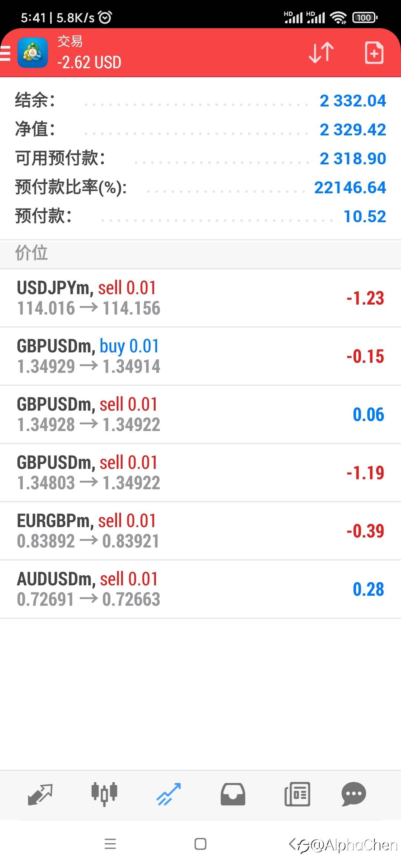Create a new order with plus icon

pyautogui.click(x=374, y=53)
